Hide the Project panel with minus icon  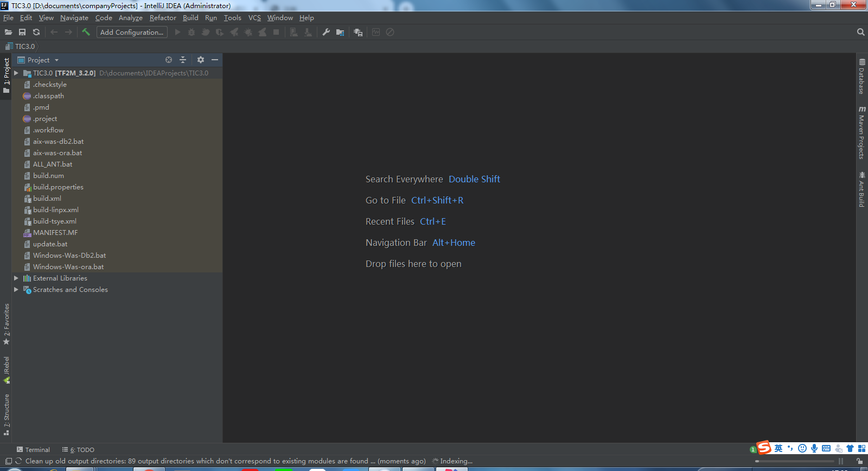(215, 60)
